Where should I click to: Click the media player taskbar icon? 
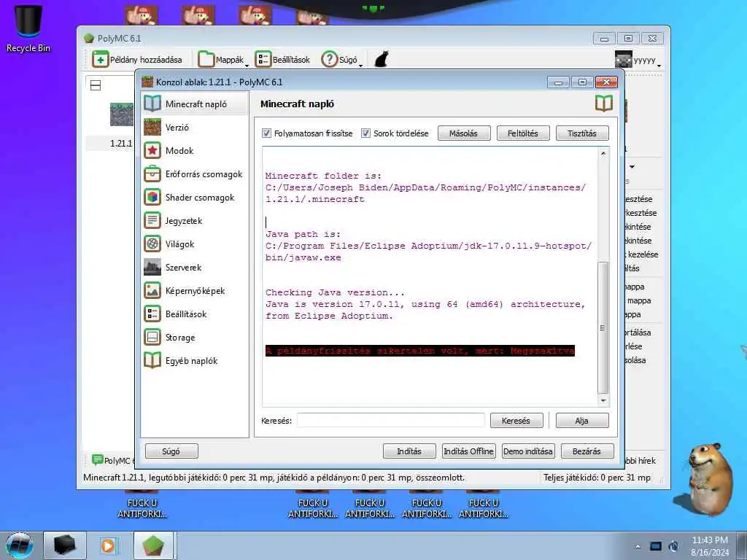(x=109, y=545)
